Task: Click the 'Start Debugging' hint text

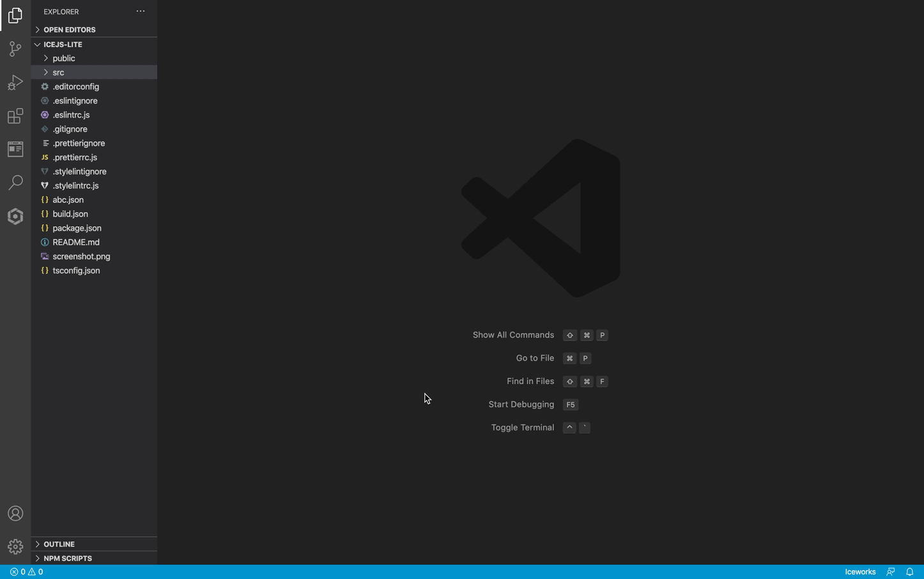Action: click(x=521, y=405)
